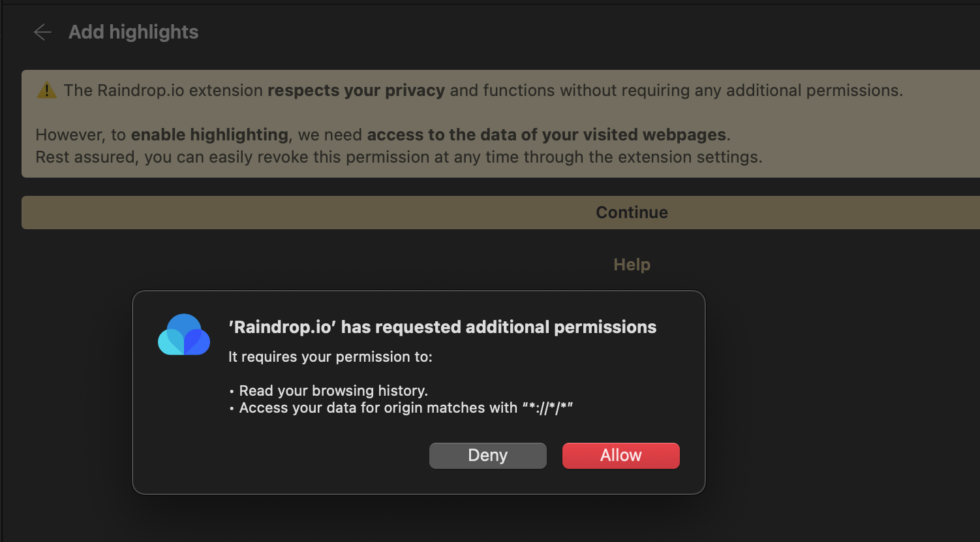Click "The Raindrop.io extension" text in banner

click(x=163, y=90)
